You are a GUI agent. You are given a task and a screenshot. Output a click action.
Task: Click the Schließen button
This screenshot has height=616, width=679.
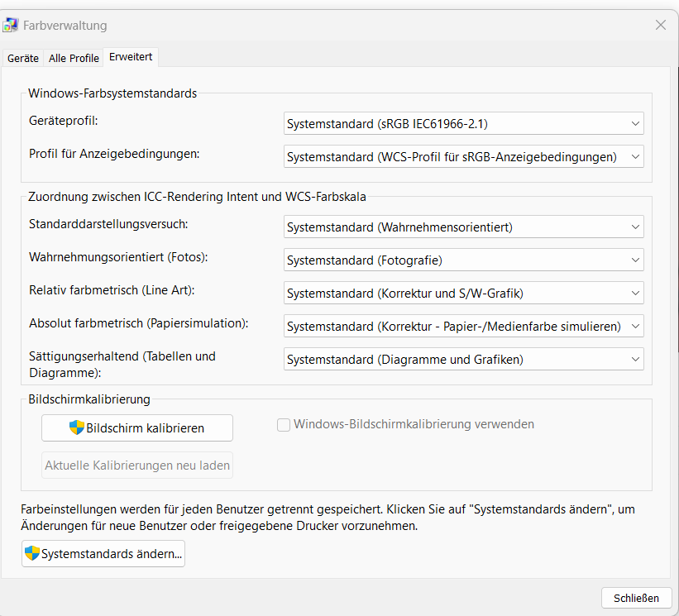click(x=636, y=598)
